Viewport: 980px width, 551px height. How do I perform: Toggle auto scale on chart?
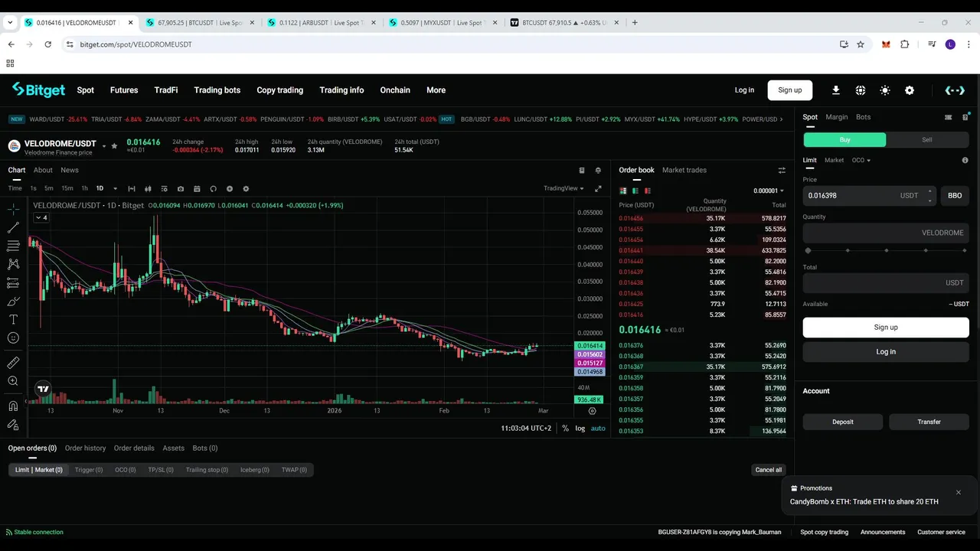point(598,429)
